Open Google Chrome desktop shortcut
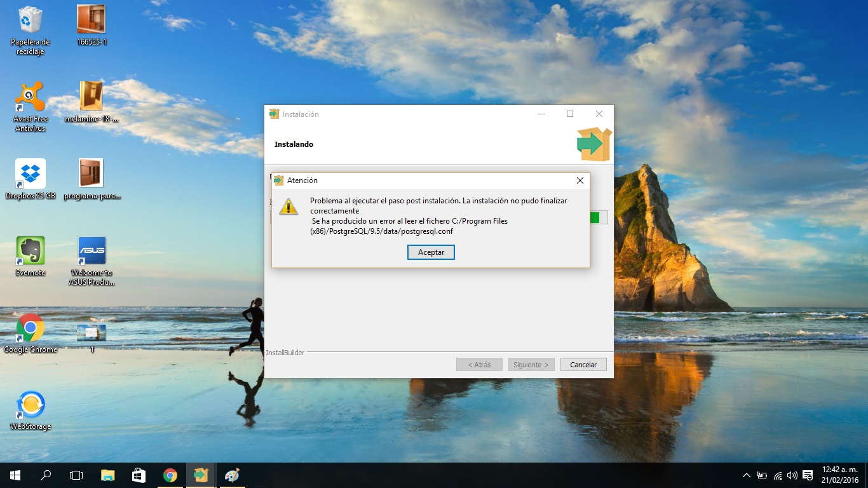The width and height of the screenshot is (868, 488). (30, 328)
